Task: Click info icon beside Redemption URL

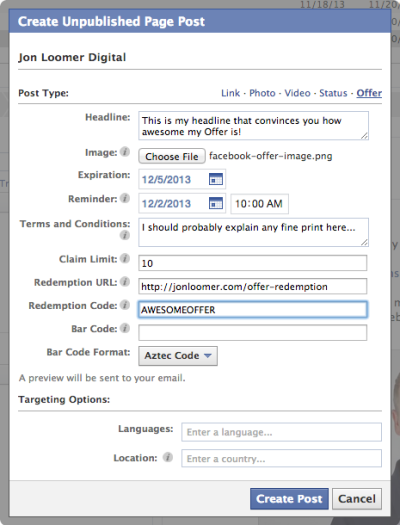Action: pos(125,282)
